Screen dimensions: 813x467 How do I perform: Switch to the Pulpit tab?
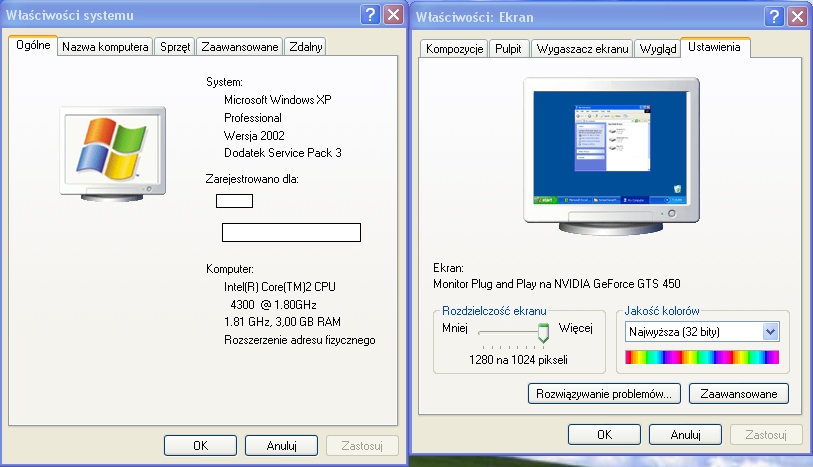click(508, 49)
